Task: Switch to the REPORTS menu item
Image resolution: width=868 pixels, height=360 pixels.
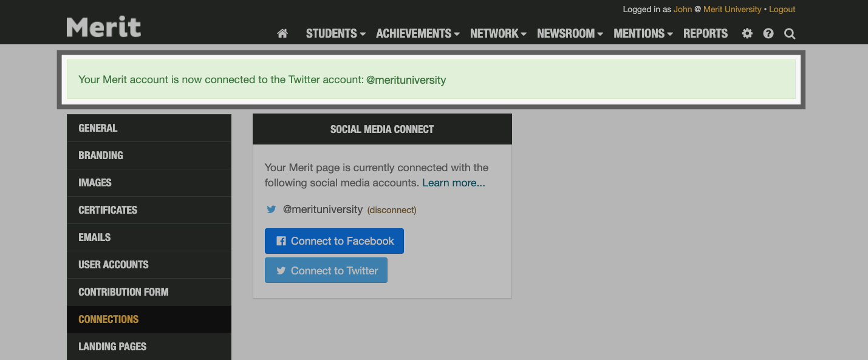Action: (x=705, y=33)
